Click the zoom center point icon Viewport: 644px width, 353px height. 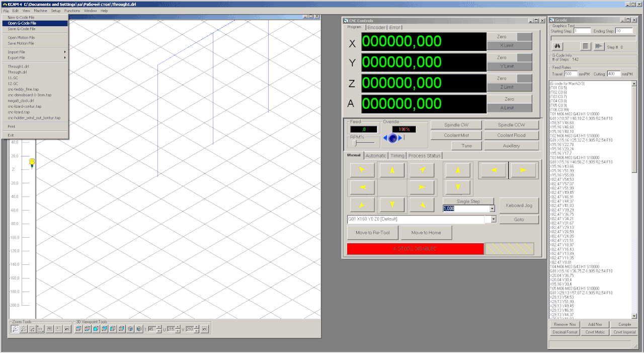pos(58,329)
